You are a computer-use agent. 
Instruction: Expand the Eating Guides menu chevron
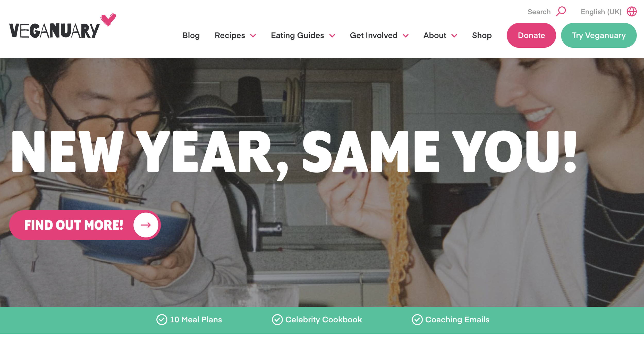tap(332, 36)
